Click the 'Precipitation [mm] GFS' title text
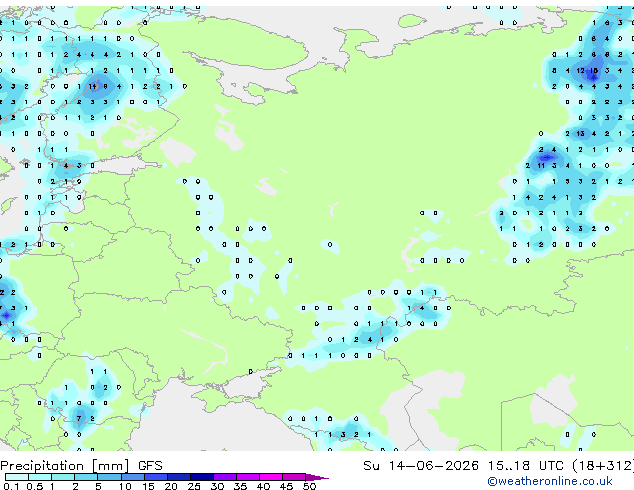This screenshot has height=490, width=634. pyautogui.click(x=81, y=466)
